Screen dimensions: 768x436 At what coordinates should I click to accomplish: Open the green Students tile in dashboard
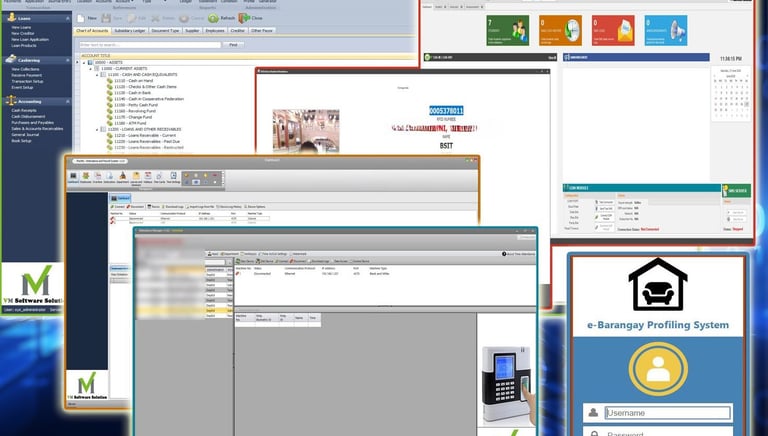click(507, 30)
